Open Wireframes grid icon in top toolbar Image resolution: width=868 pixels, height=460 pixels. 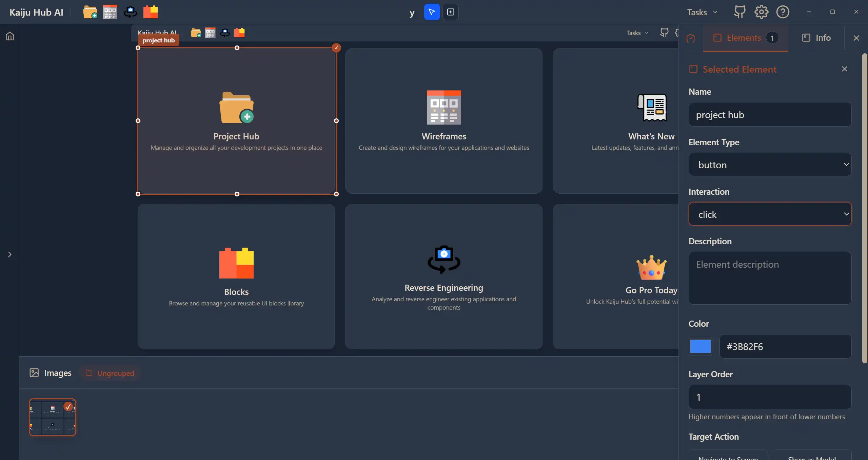110,12
